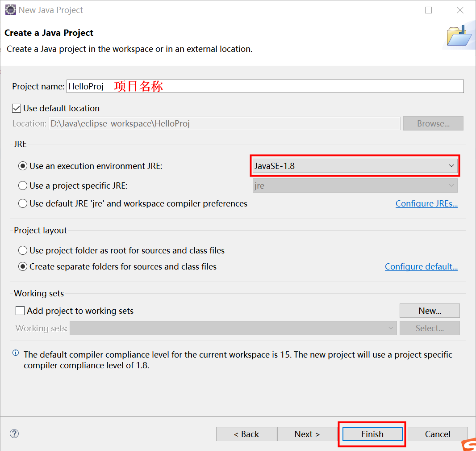Select Use a project specific JRE option
This screenshot has width=476, height=451.
pyautogui.click(x=23, y=185)
